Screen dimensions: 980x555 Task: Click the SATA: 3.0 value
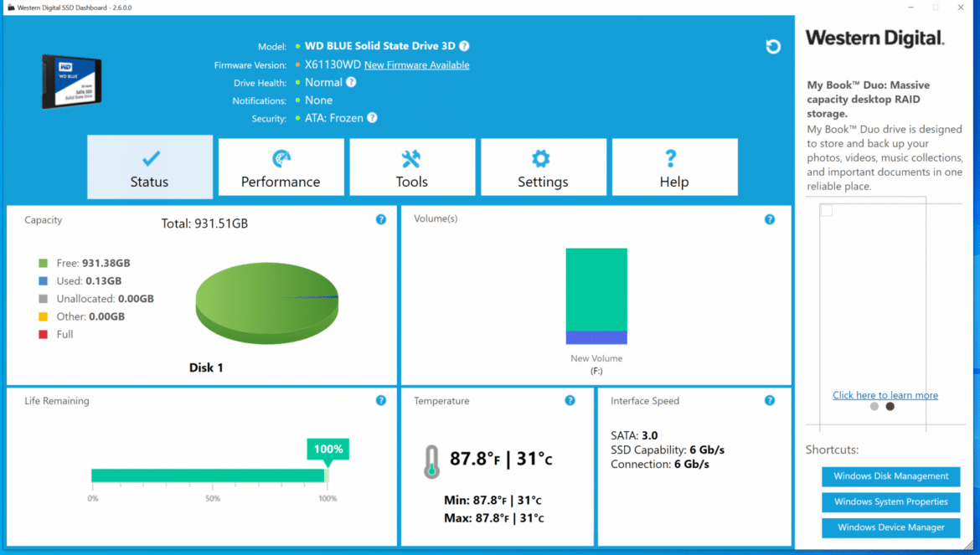[x=634, y=436]
